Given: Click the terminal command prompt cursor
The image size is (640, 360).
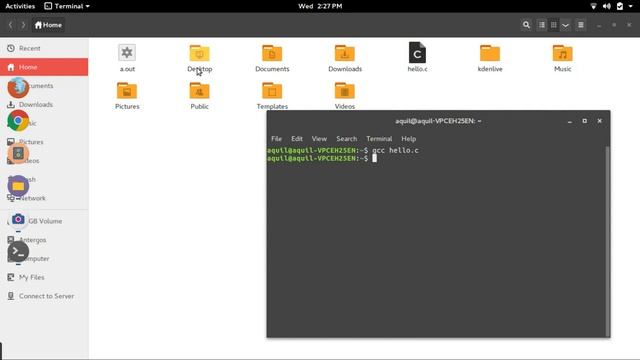Looking at the screenshot, I should [x=374, y=158].
